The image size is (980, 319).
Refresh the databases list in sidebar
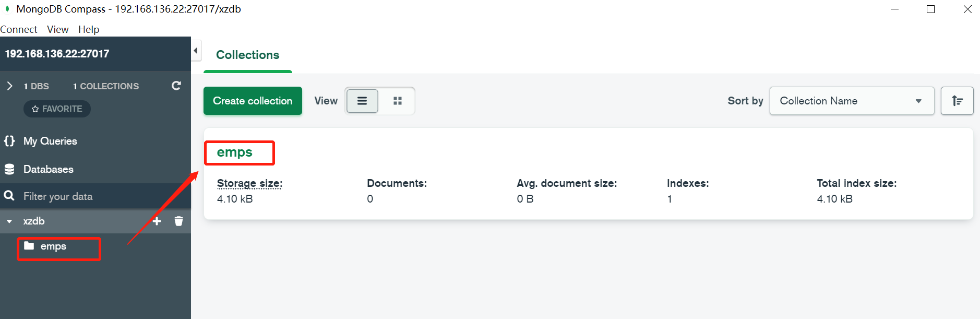click(176, 86)
